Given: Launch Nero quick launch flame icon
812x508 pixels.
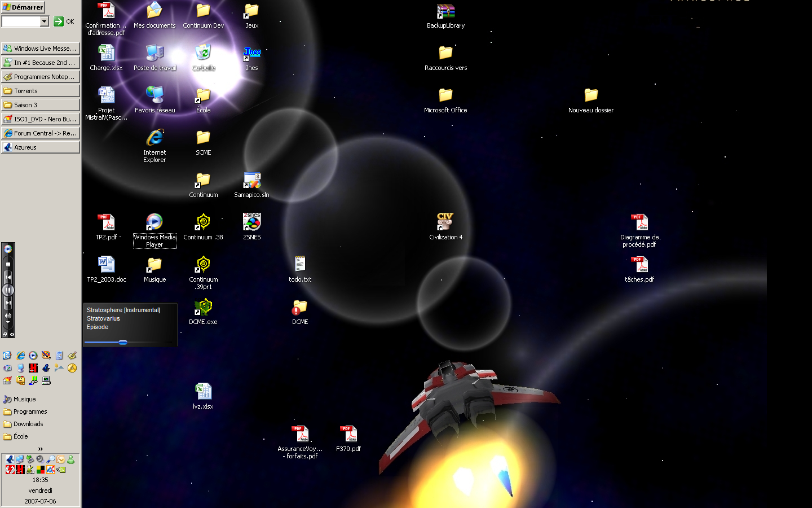Looking at the screenshot, I should click(7, 380).
